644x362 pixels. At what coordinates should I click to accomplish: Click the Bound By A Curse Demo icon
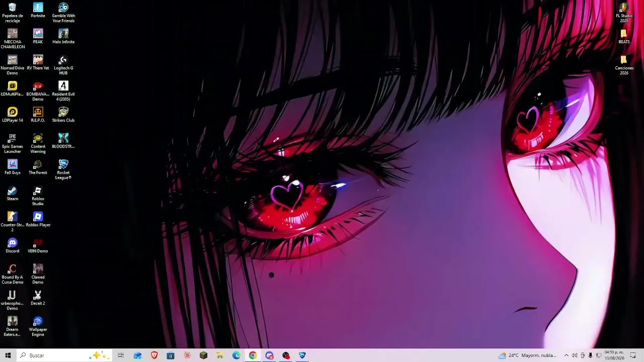coord(13,274)
